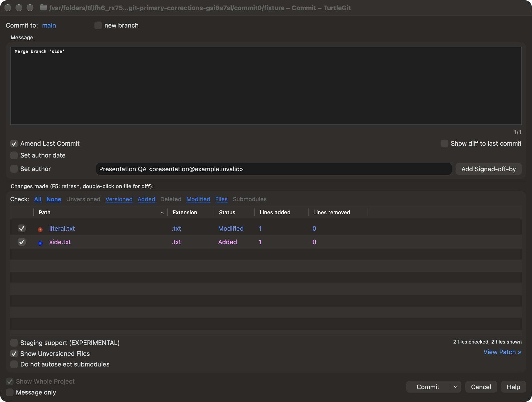Click the folder icon in the title bar
This screenshot has width=532, height=402.
point(44,8)
